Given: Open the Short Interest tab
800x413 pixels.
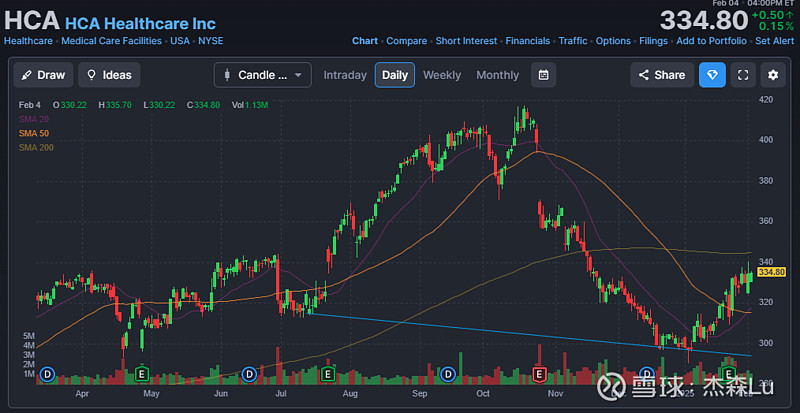Looking at the screenshot, I should pyautogui.click(x=467, y=41).
